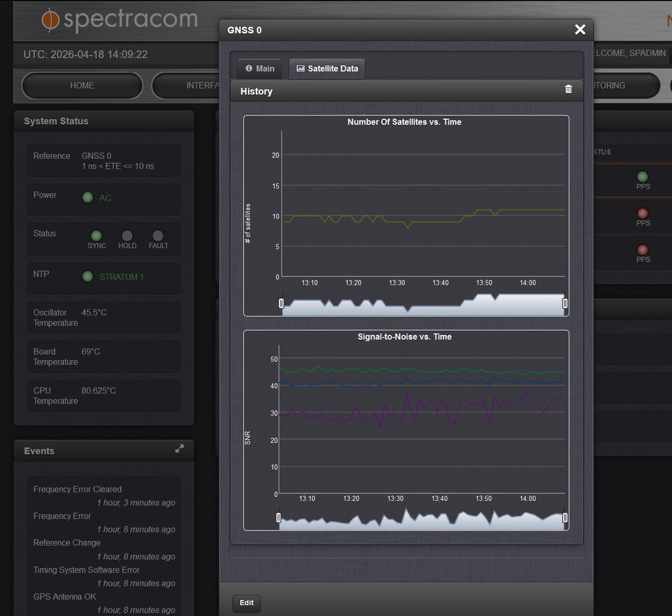The image size is (672, 616).
Task: Click the SYNC status light
Action: click(97, 236)
